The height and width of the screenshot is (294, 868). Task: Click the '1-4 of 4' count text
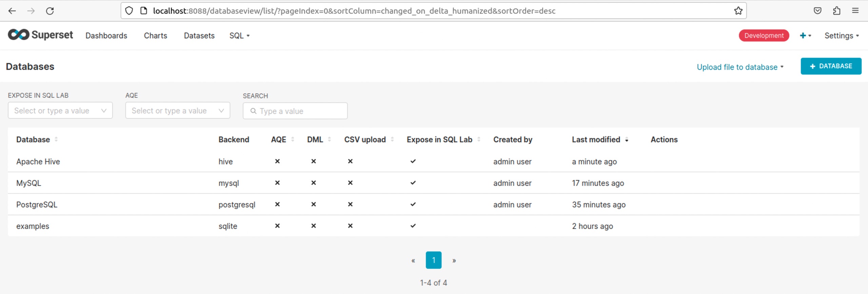433,283
